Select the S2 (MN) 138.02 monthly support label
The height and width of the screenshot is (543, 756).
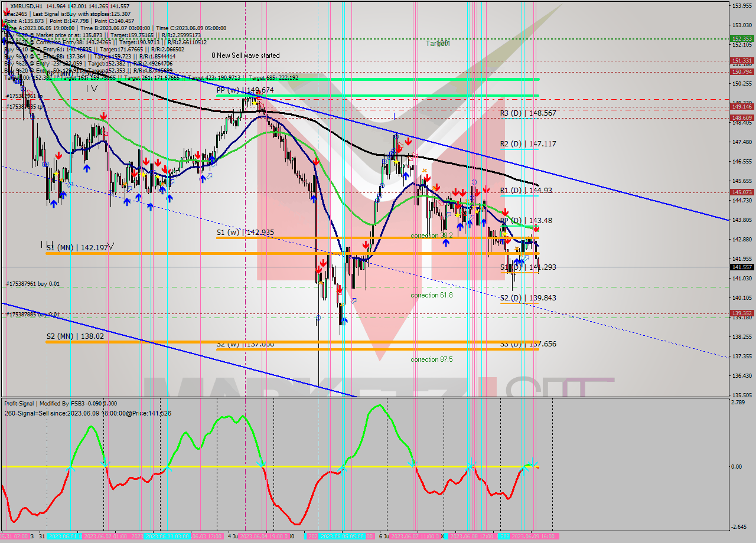click(x=75, y=336)
